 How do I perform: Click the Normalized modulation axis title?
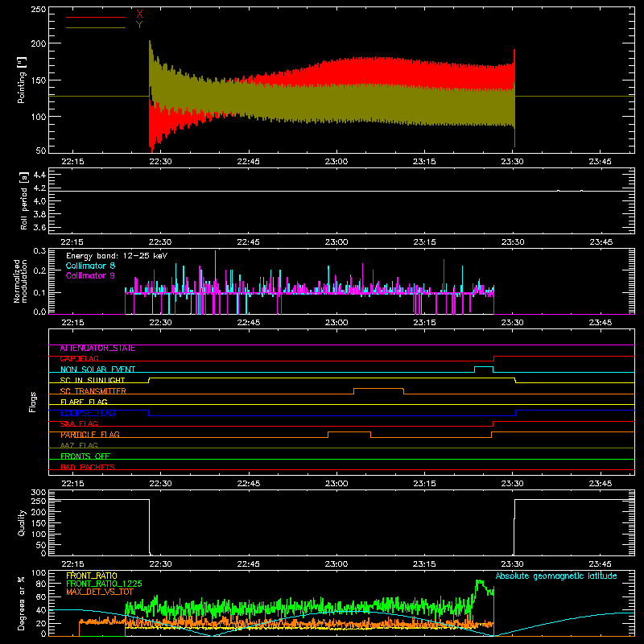click(21, 281)
